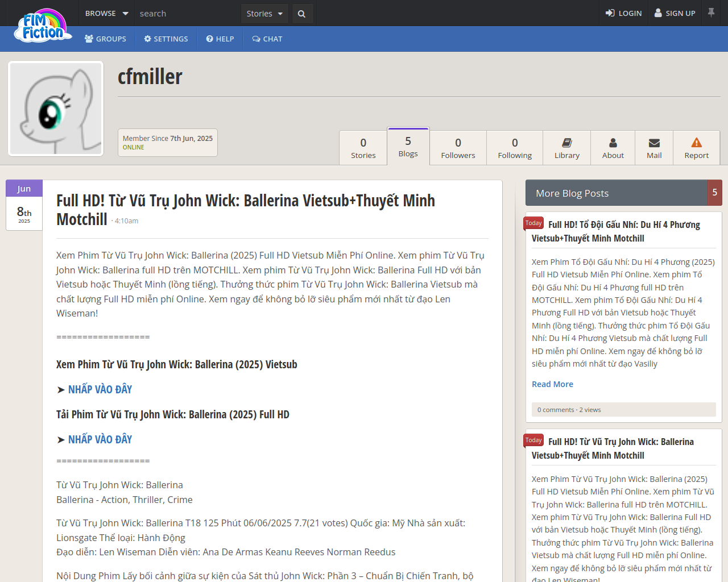Click the 'Member Since 7th Jun, 2025' box
Screen dimensions: 728x582
[x=168, y=143]
